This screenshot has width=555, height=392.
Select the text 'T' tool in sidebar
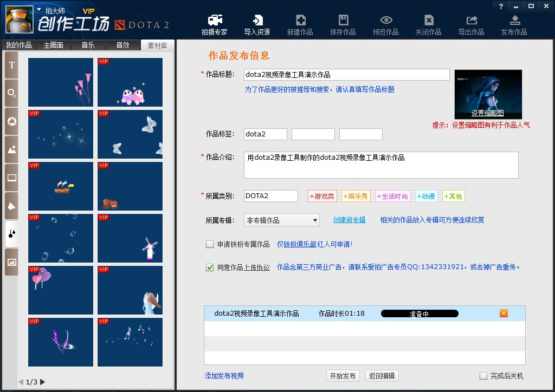pos(11,65)
